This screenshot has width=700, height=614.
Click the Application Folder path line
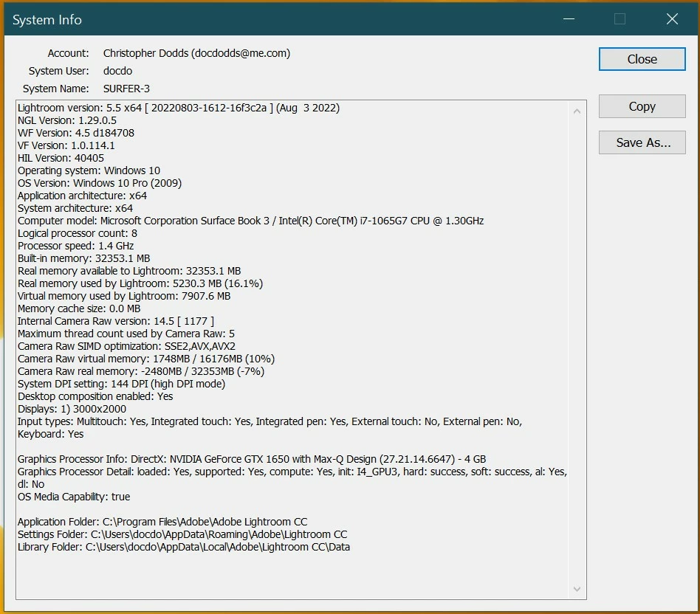162,522
